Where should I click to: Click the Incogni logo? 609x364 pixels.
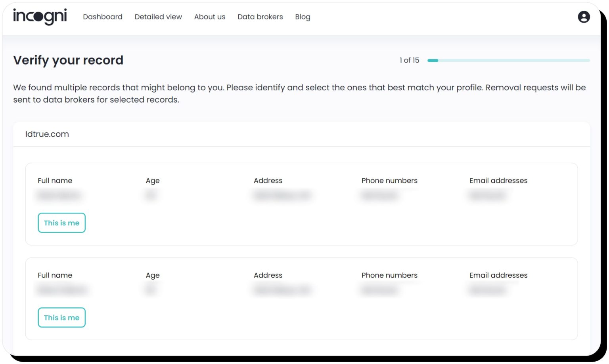click(39, 17)
